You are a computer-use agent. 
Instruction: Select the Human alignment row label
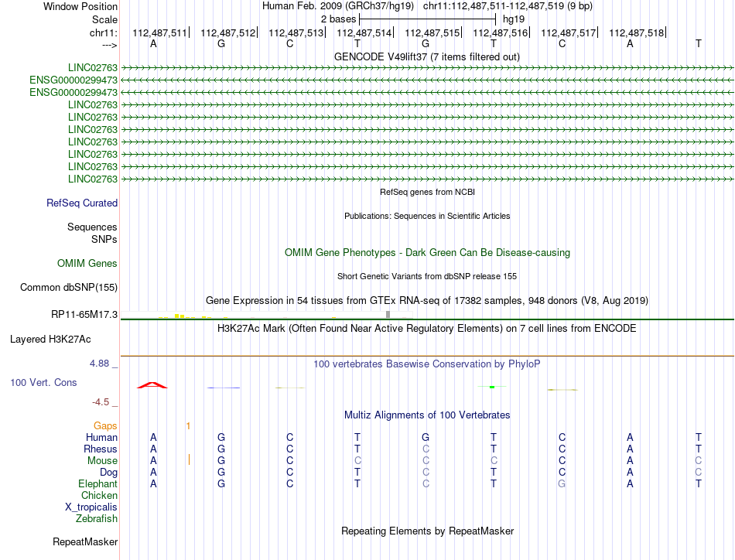pos(101,437)
